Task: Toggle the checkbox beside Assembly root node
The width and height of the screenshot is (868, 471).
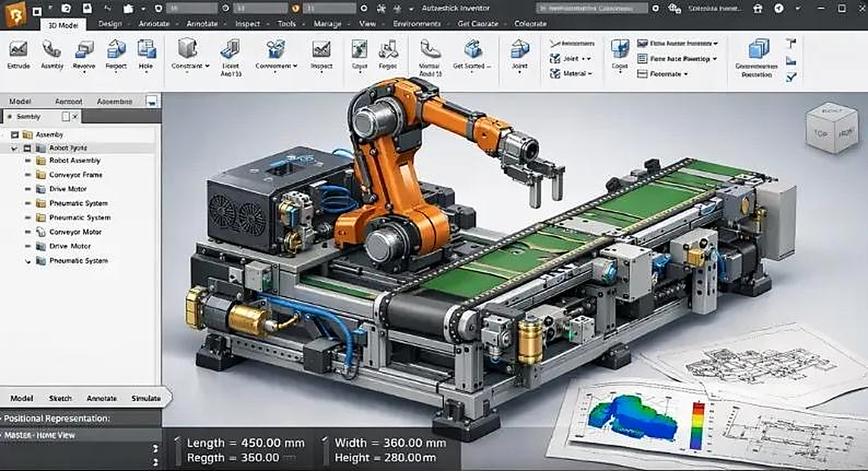Action: (15, 135)
